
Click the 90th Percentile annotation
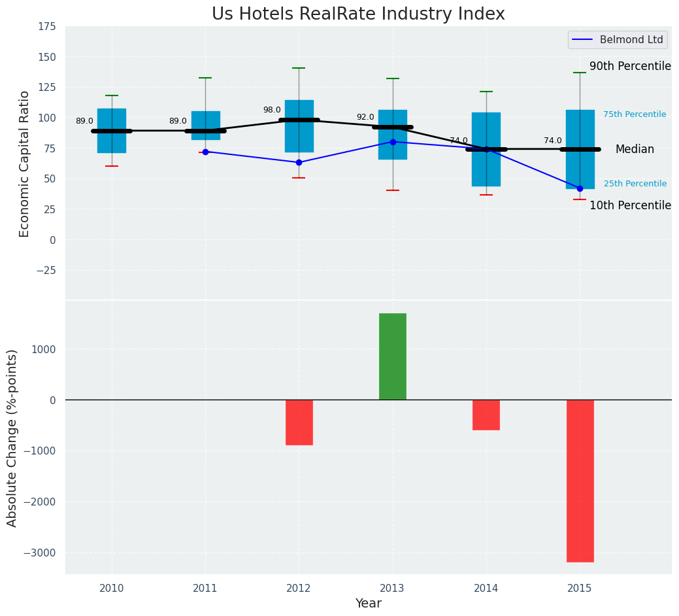click(630, 67)
